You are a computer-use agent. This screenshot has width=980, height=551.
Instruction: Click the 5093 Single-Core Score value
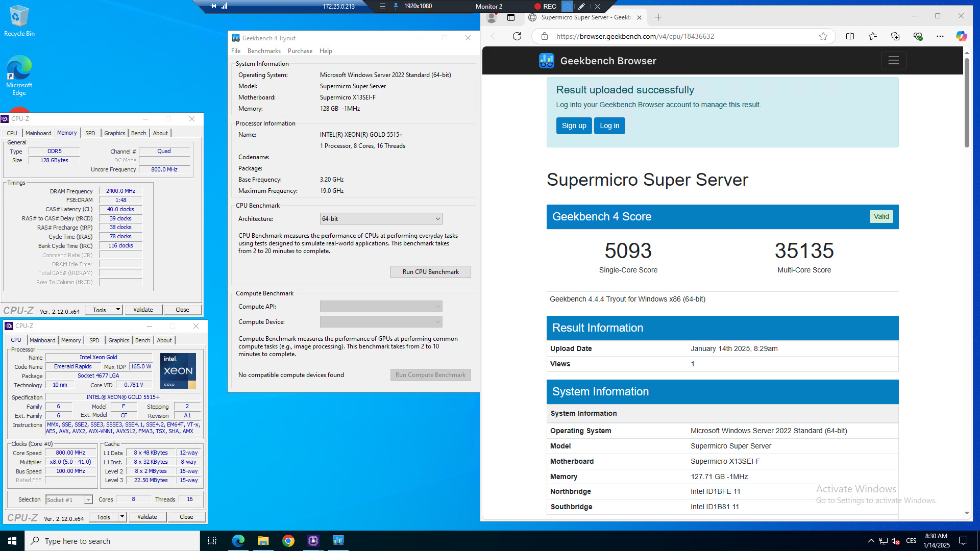click(628, 251)
